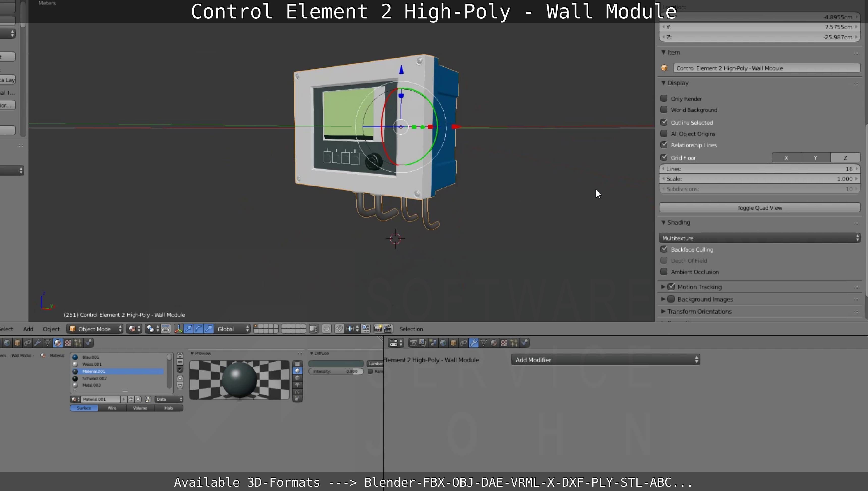Switch material type to Halo
The image size is (868, 491).
click(x=169, y=408)
